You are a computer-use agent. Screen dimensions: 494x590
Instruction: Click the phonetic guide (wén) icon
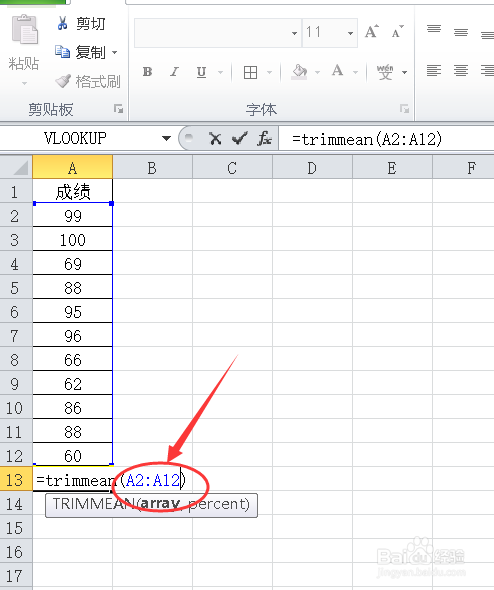[385, 71]
